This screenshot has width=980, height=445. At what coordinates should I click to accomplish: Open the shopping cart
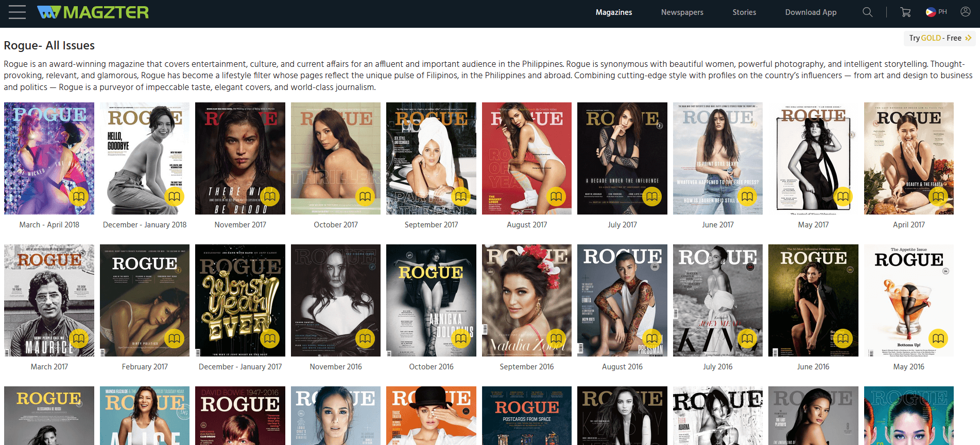(905, 12)
